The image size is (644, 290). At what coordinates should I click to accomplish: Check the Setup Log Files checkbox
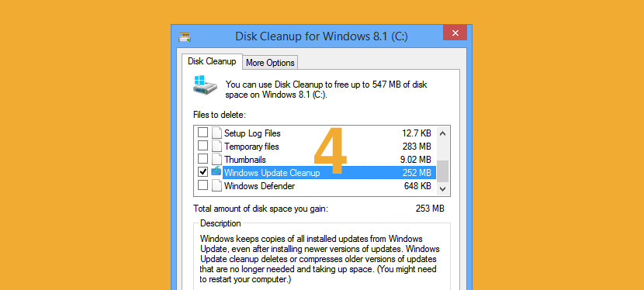tap(203, 133)
